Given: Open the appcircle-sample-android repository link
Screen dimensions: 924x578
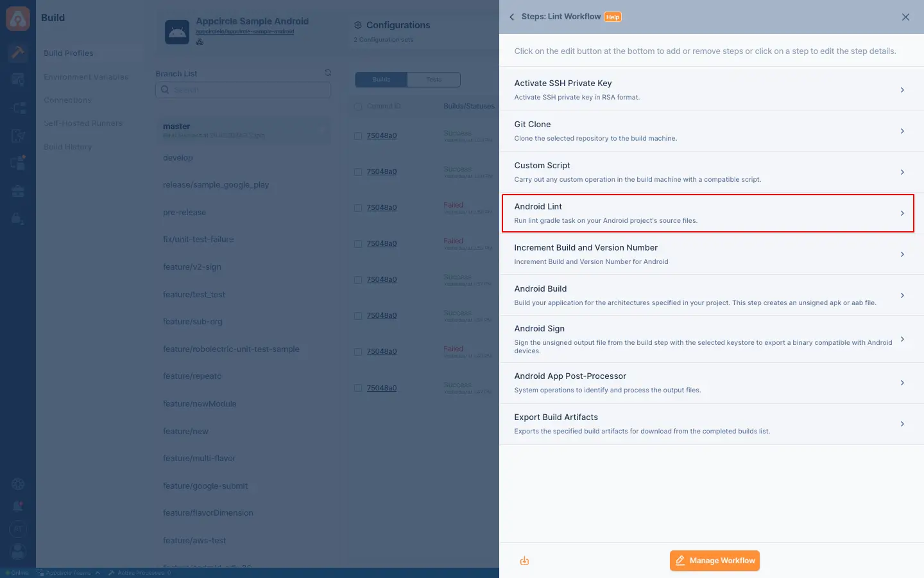Looking at the screenshot, I should [x=244, y=31].
